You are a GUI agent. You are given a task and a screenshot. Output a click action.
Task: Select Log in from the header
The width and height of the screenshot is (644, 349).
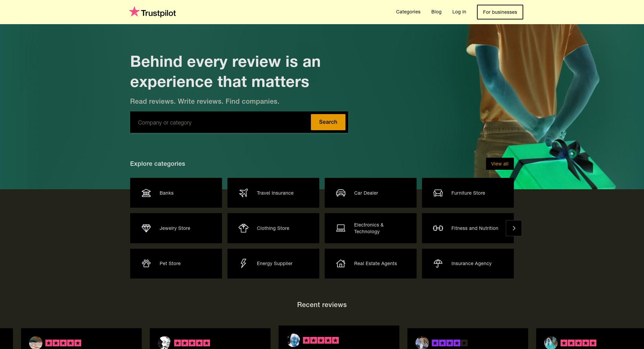click(459, 12)
